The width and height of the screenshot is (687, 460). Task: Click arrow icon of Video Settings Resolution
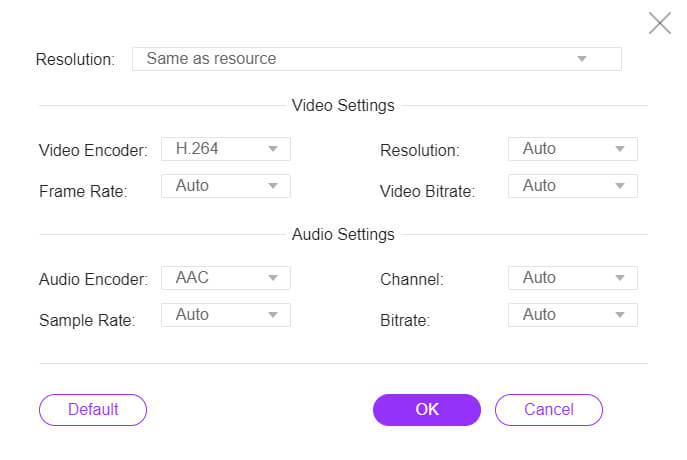[620, 149]
